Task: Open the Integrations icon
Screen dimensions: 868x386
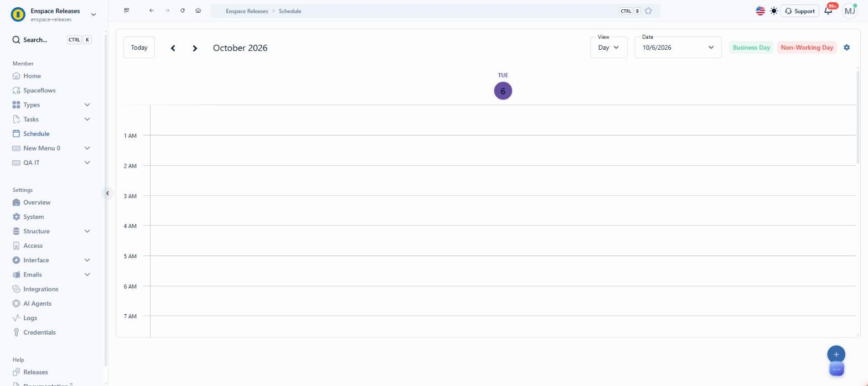Action: coord(16,289)
